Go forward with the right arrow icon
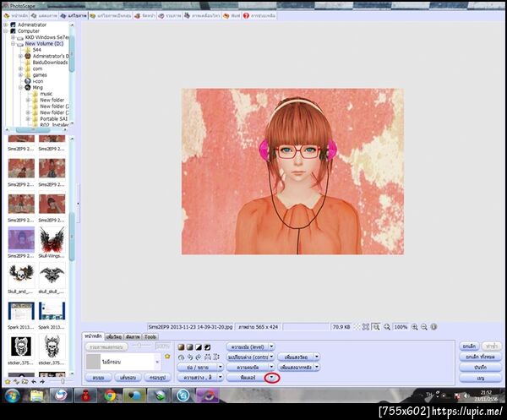Viewport: 507px width, 420px height. pyautogui.click(x=42, y=381)
